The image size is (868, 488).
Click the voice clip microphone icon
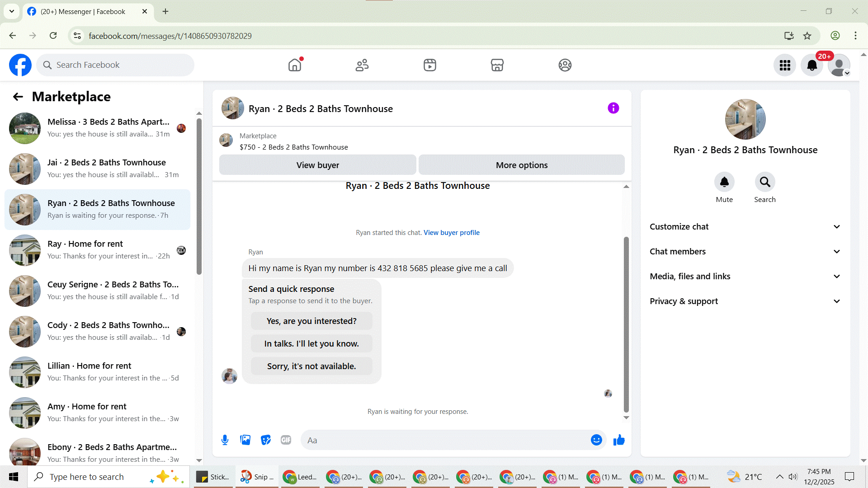(x=225, y=440)
